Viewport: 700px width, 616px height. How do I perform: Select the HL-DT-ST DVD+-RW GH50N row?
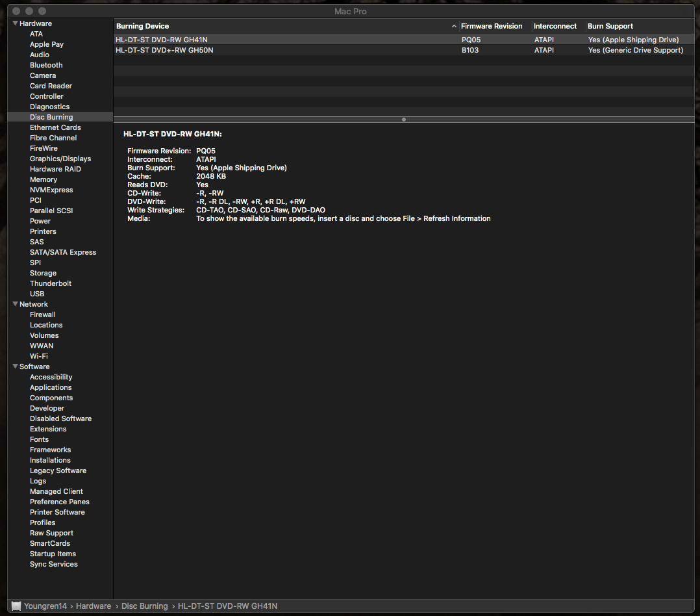click(x=404, y=50)
